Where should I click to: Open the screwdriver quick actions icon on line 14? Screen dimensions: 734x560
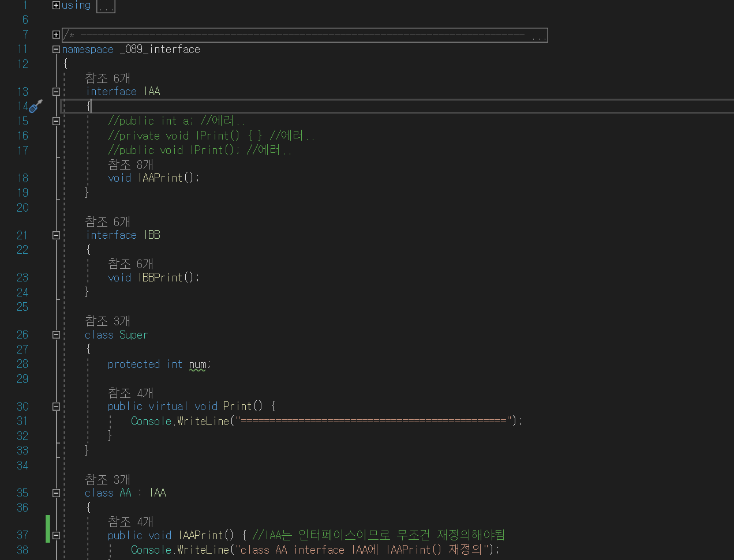(x=36, y=106)
